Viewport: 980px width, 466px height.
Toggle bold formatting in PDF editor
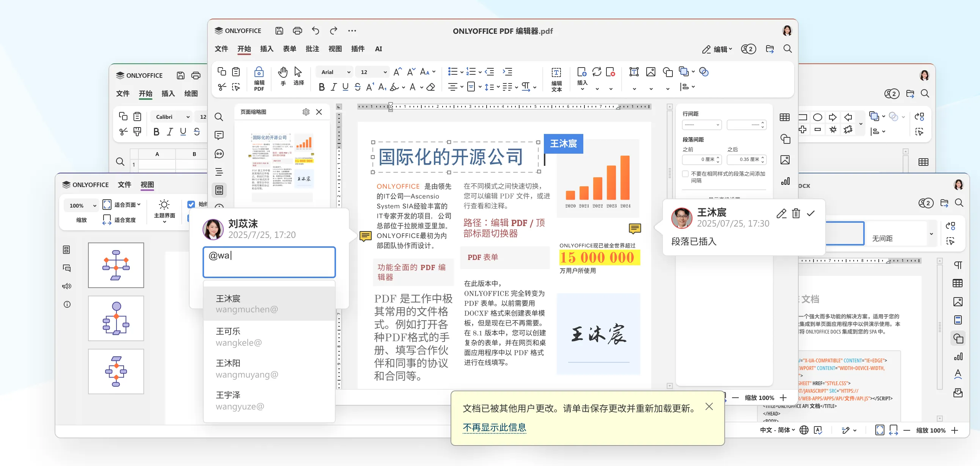(322, 87)
